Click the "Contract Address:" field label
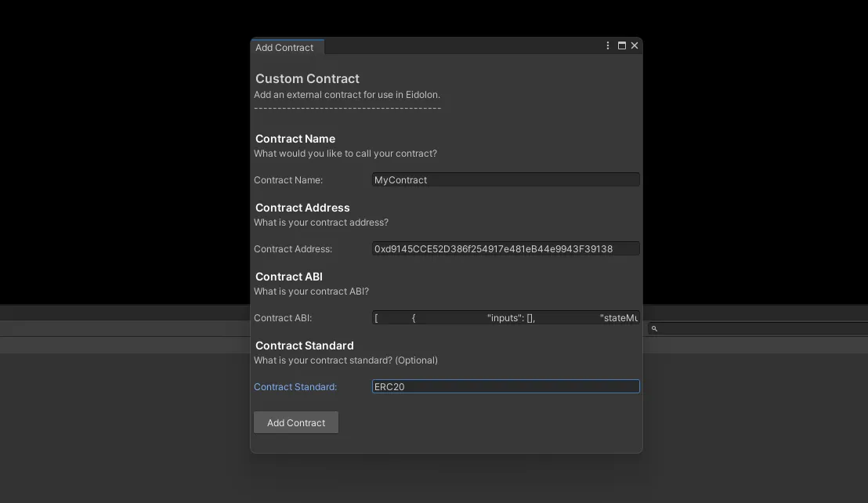 (293, 249)
